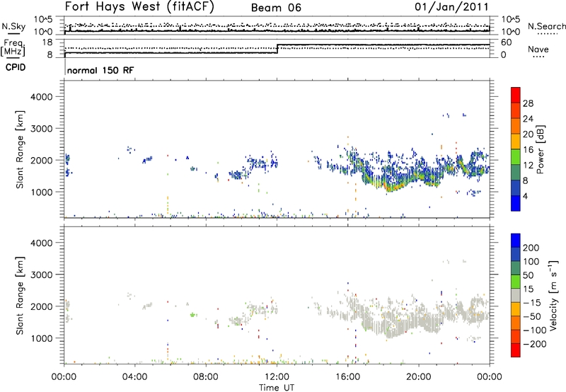Click the '3000' tick in the velocity panel
The image size is (566, 392).
pos(41,275)
